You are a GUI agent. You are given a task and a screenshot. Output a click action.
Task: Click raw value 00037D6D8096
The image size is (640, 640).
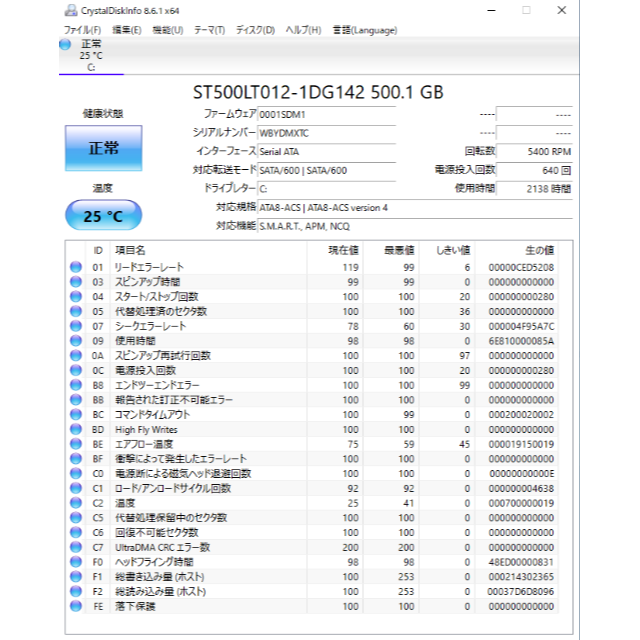(520, 591)
